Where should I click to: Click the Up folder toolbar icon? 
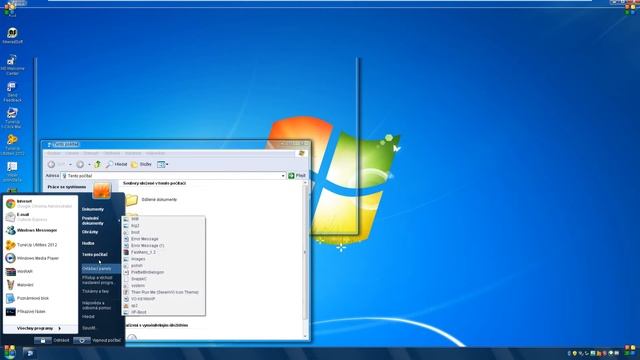pyautogui.click(x=98, y=164)
